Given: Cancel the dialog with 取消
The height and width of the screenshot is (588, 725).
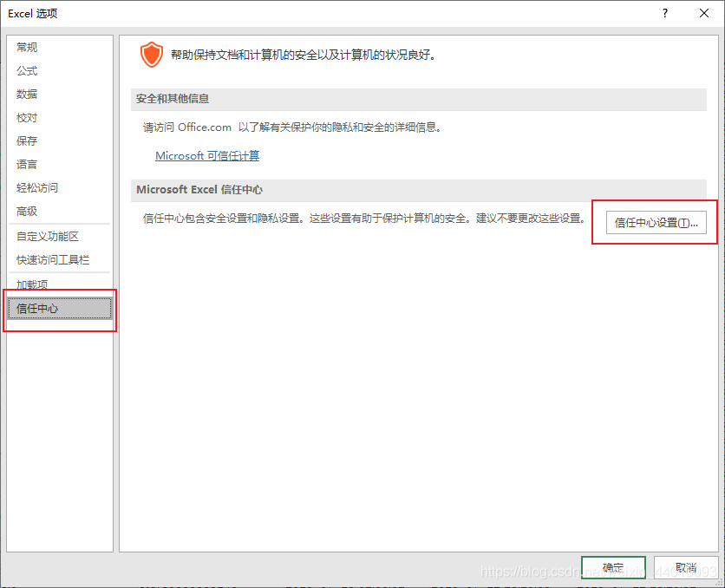Looking at the screenshot, I should click(686, 568).
